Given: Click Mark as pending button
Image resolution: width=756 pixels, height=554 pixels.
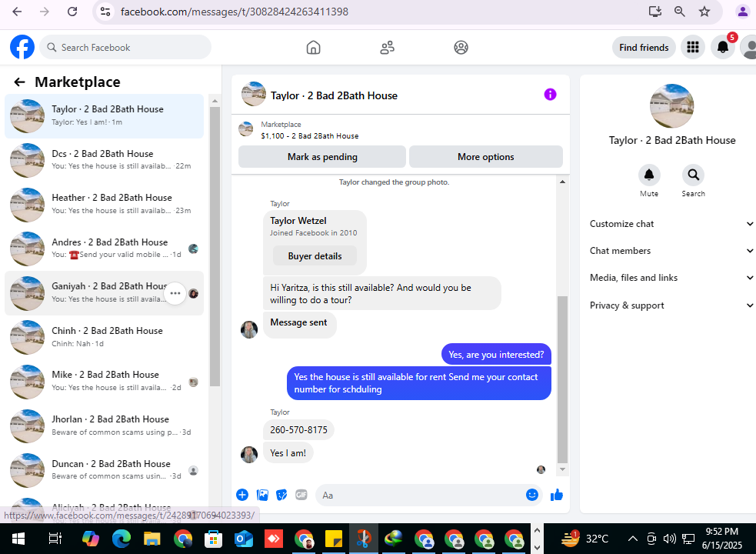Looking at the screenshot, I should tap(322, 157).
